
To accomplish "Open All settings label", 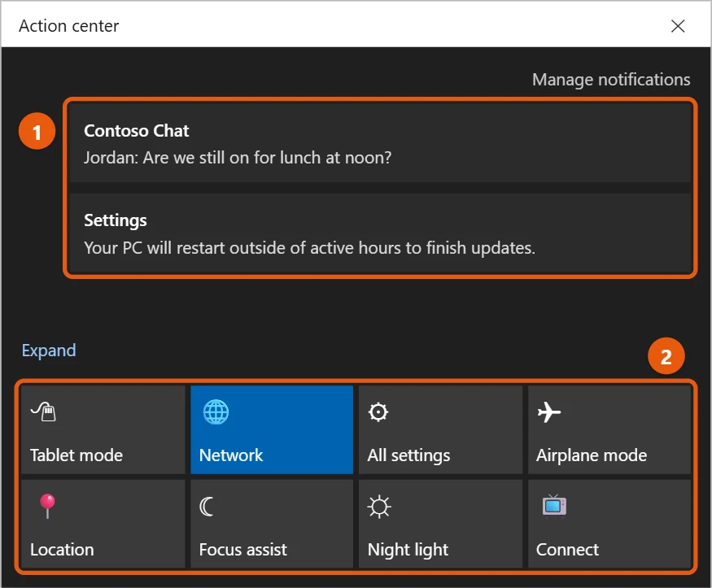I will [x=408, y=455].
